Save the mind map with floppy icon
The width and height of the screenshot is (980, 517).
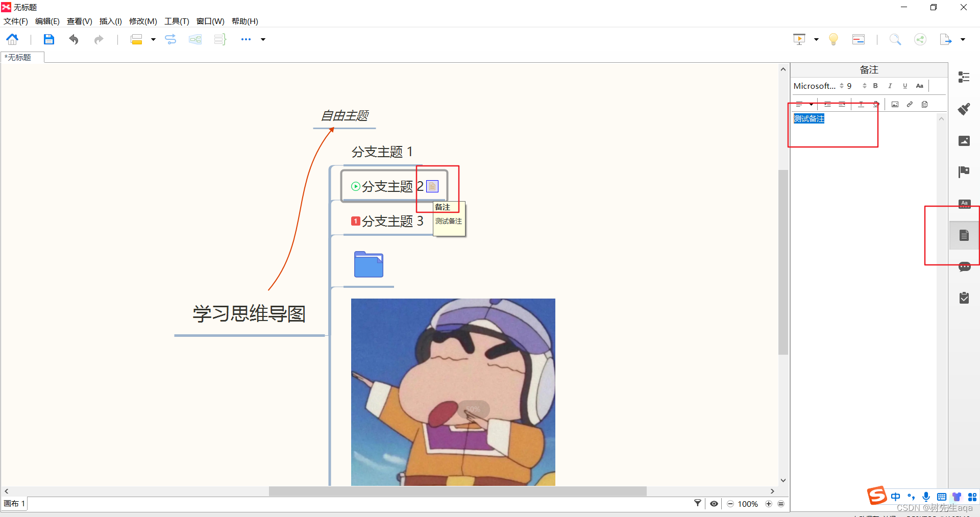pos(48,39)
